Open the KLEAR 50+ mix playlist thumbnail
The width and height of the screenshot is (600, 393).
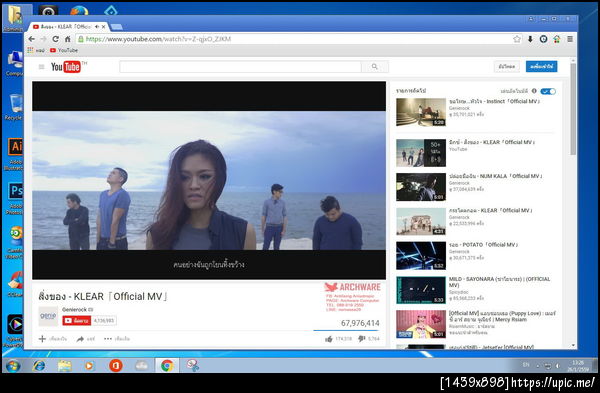[x=421, y=153]
